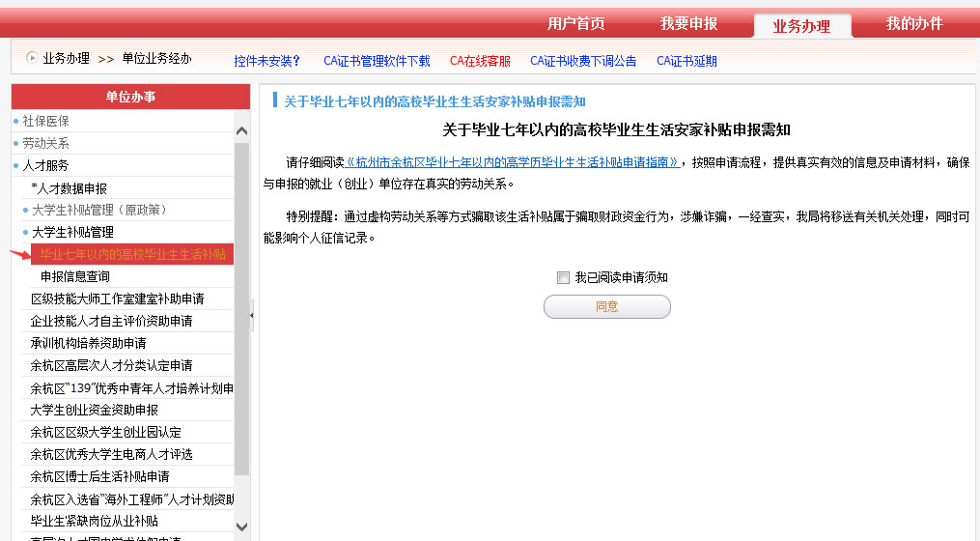This screenshot has height=541, width=980.
Task: Check the 我已阅读申请须知 checkbox
Action: pos(563,277)
